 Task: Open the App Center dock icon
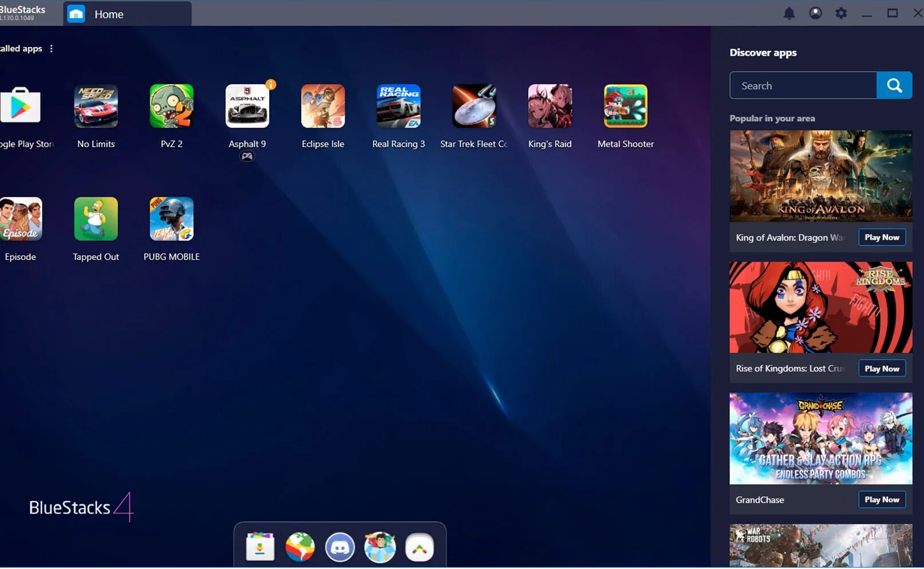260,547
